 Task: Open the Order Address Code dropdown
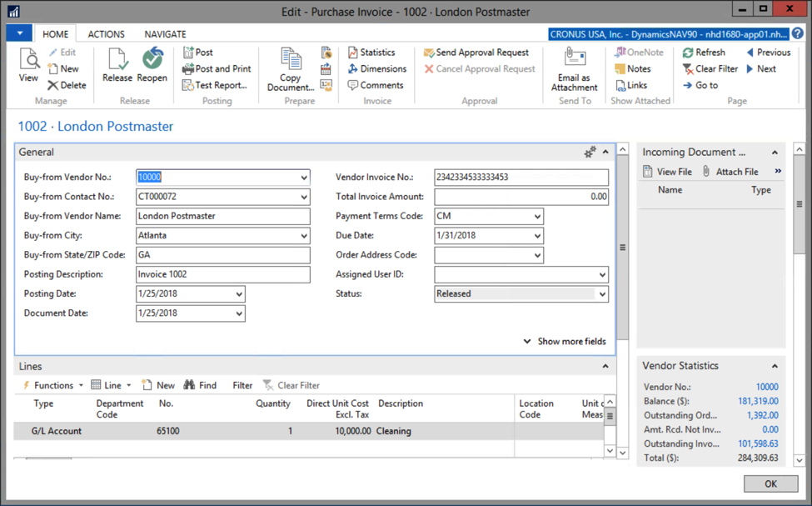(x=537, y=255)
